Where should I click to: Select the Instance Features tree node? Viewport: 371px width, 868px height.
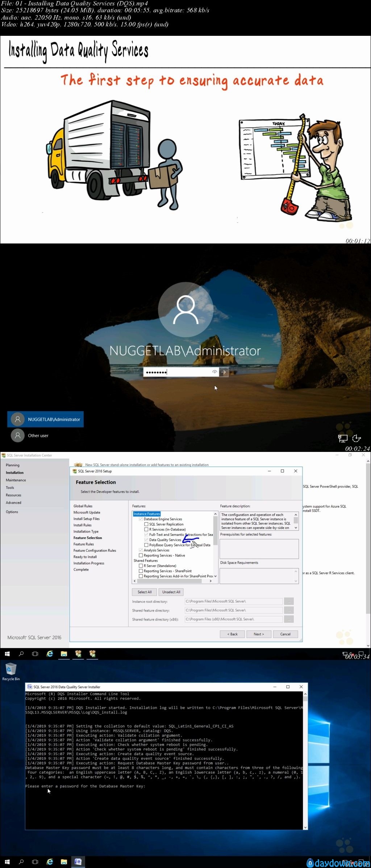click(147, 514)
